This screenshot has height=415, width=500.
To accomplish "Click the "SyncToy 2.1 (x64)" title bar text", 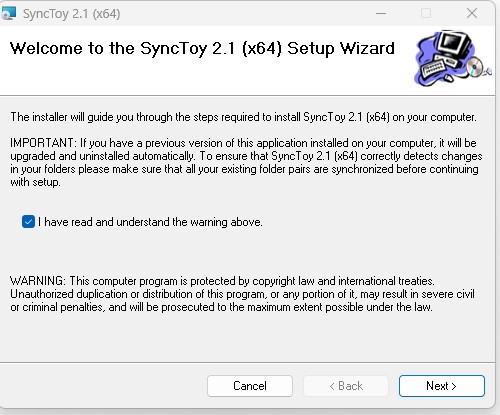I will (x=71, y=14).
